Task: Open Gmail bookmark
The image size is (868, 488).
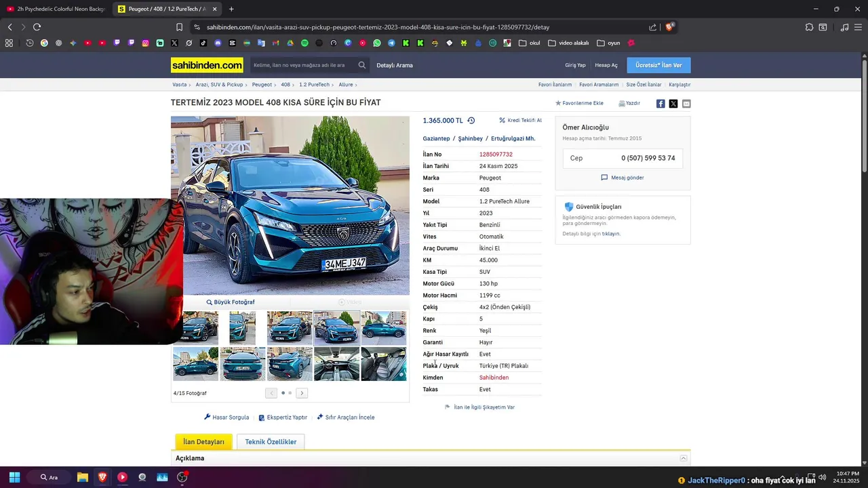Action: pyautogui.click(x=275, y=43)
